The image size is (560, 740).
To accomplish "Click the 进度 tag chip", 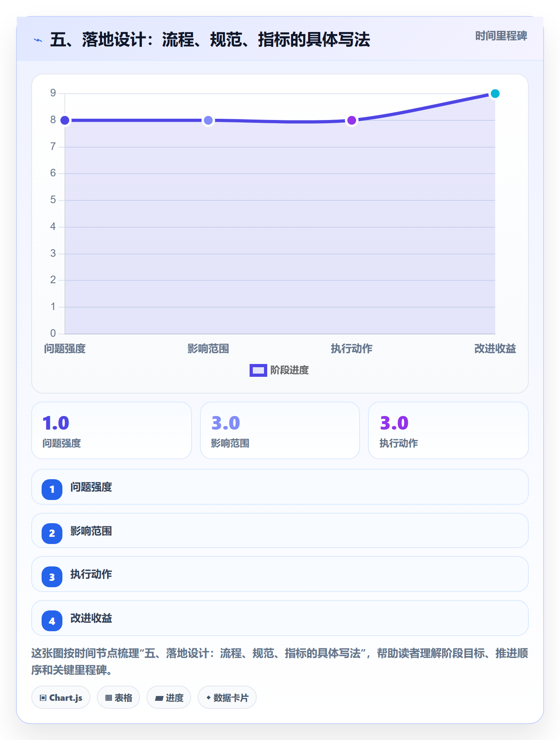I will pyautogui.click(x=169, y=698).
